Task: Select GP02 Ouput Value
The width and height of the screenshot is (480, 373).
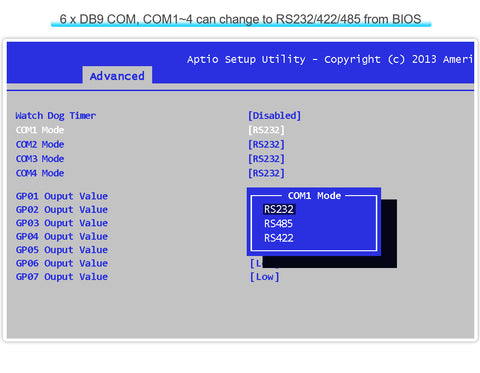Action: point(62,210)
